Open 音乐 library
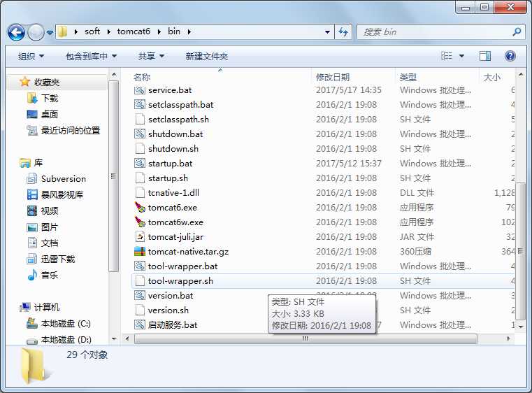 (x=50, y=275)
